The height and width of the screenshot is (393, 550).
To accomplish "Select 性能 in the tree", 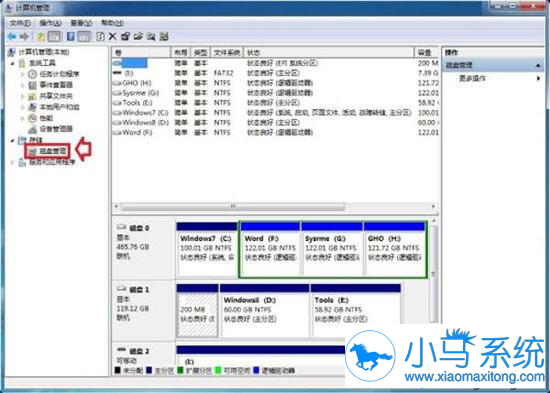I will coord(46,118).
